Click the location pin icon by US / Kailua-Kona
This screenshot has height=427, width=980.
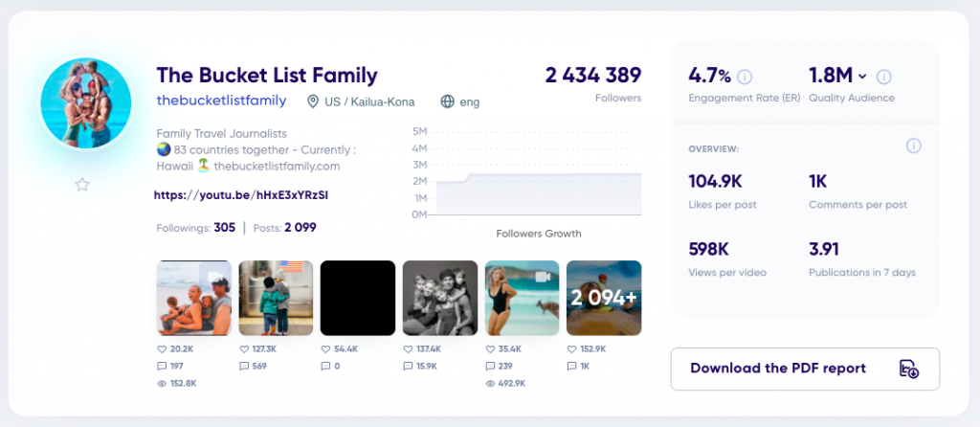tap(313, 101)
